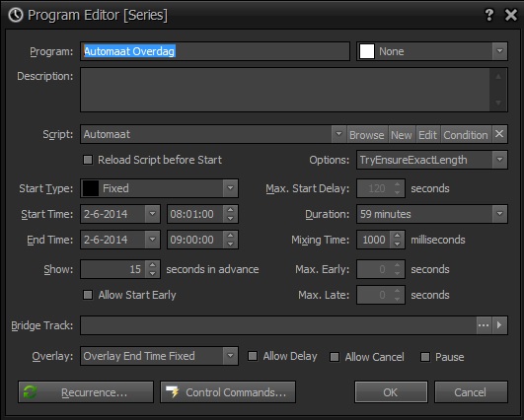Image resolution: width=524 pixels, height=420 pixels.
Task: Enable Reload Script before Start
Action: (88, 160)
